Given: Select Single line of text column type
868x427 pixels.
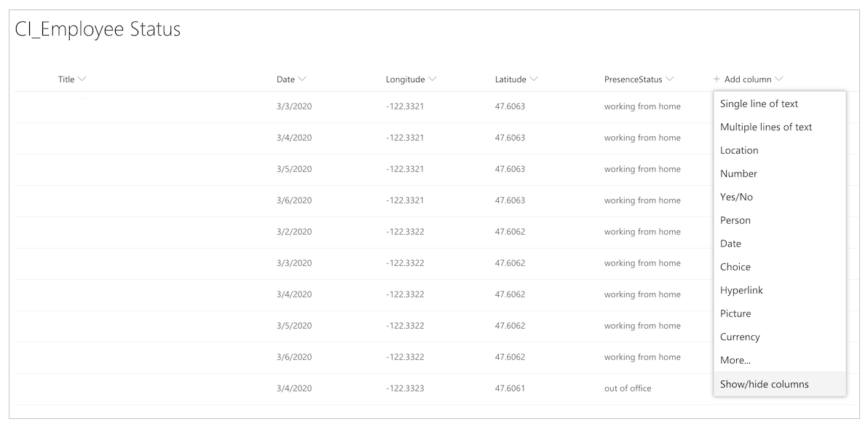Looking at the screenshot, I should (x=759, y=103).
